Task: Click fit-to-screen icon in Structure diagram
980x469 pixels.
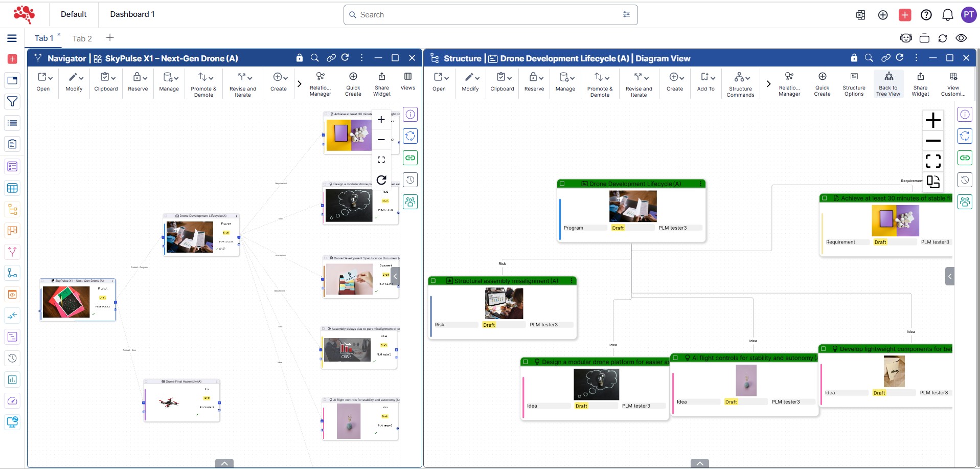Action: click(932, 161)
